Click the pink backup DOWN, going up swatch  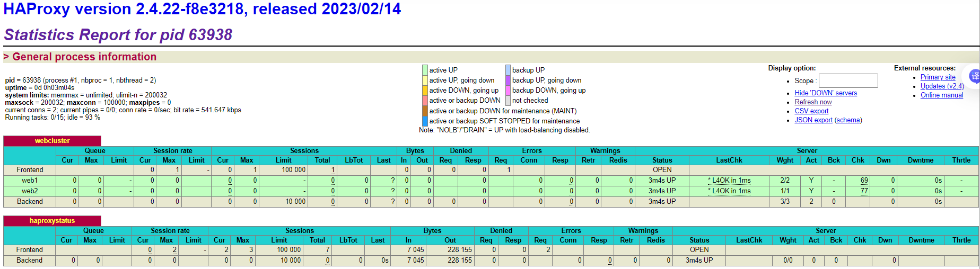click(508, 91)
